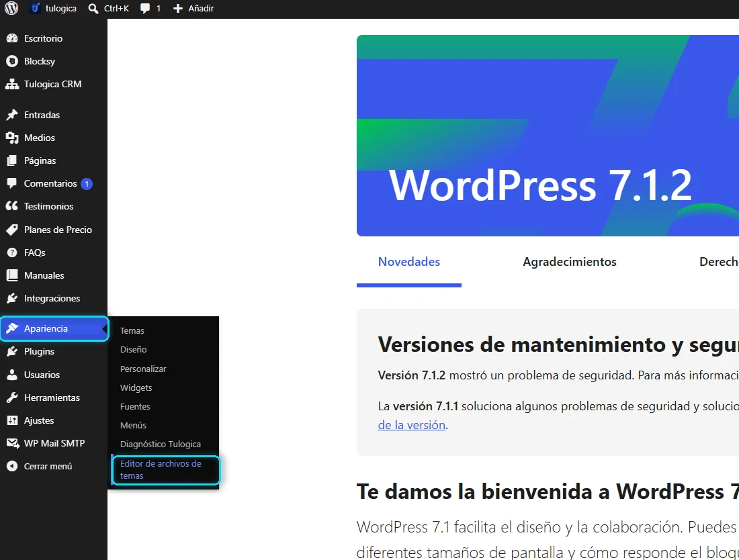The width and height of the screenshot is (739, 560).
Task: Click the Tulogica CRM hierarchy icon
Action: 12,84
